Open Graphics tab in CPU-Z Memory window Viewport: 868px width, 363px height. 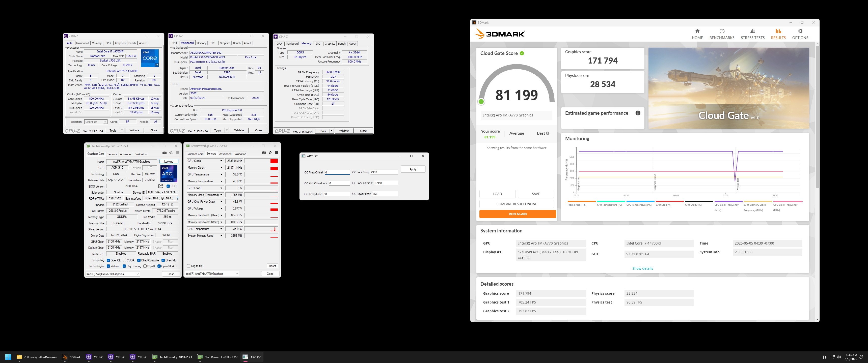point(330,44)
